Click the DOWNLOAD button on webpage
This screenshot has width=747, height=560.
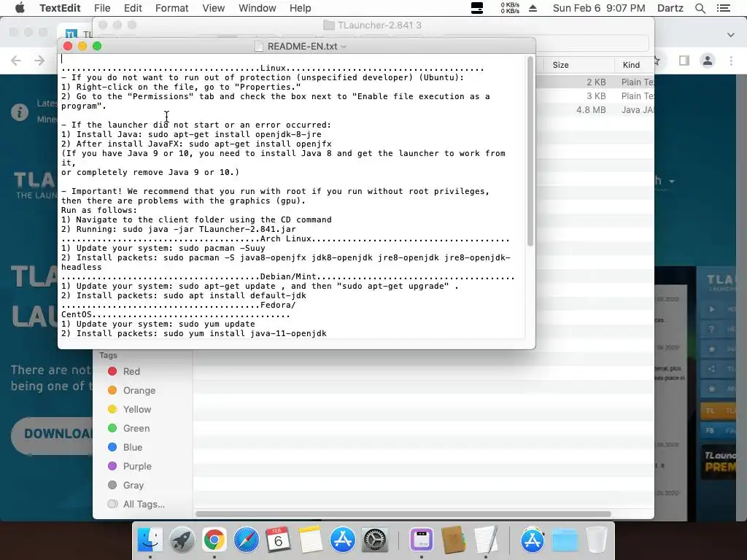(53, 435)
